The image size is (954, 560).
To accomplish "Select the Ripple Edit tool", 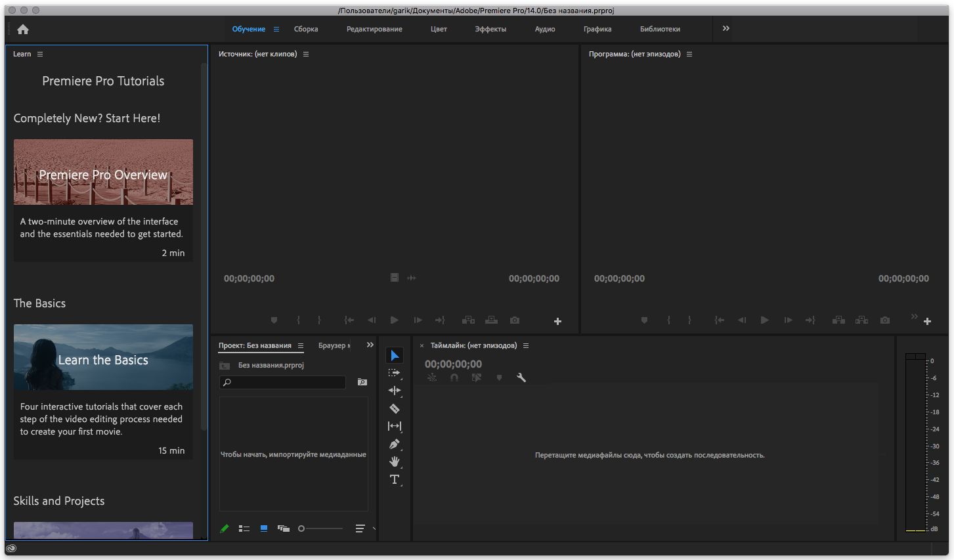I will point(395,391).
